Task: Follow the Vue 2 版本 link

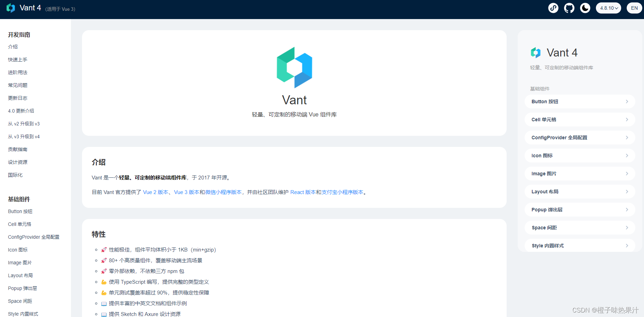Action: pyautogui.click(x=155, y=192)
